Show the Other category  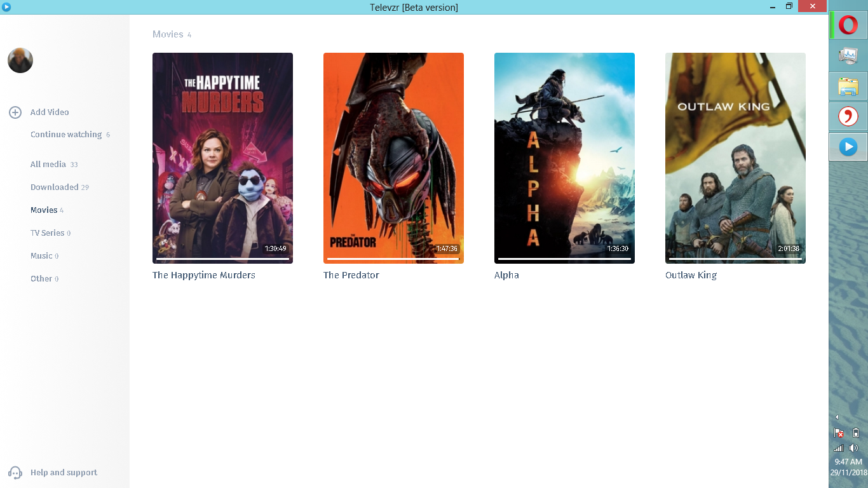41,279
